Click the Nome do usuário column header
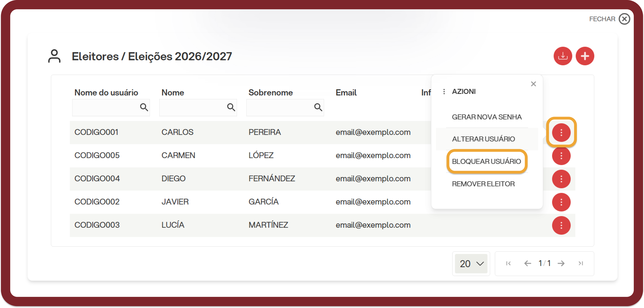The height and width of the screenshot is (308, 644). click(106, 93)
